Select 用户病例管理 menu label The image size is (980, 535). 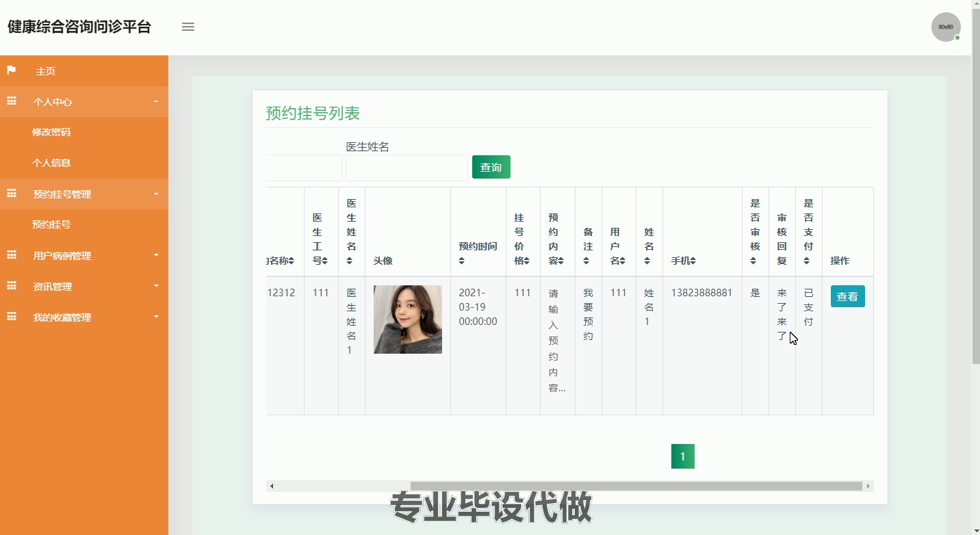[62, 256]
